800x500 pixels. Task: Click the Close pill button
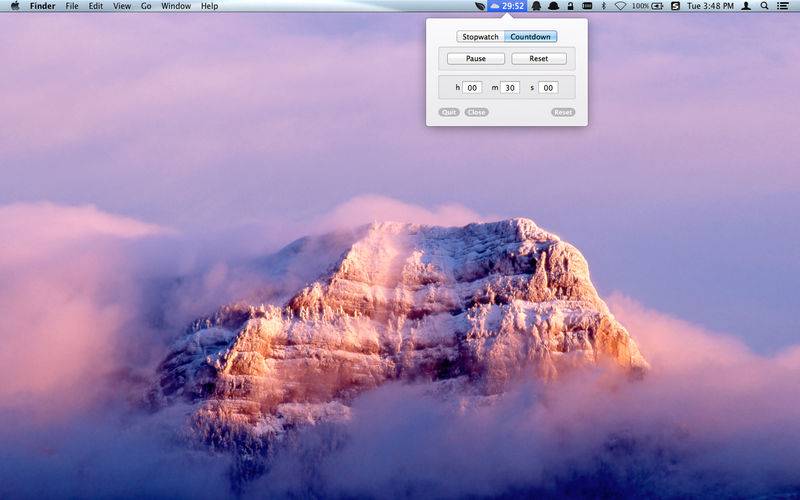[x=477, y=112]
